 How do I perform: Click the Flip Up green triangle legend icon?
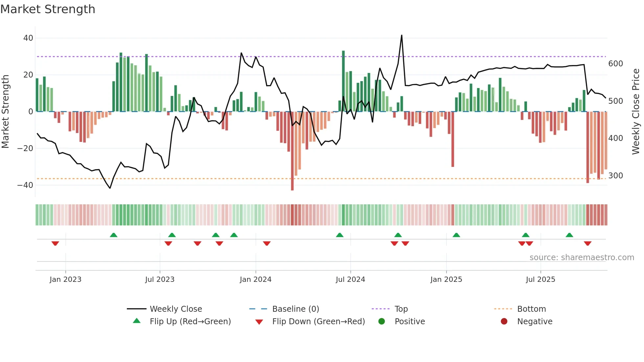click(137, 321)
